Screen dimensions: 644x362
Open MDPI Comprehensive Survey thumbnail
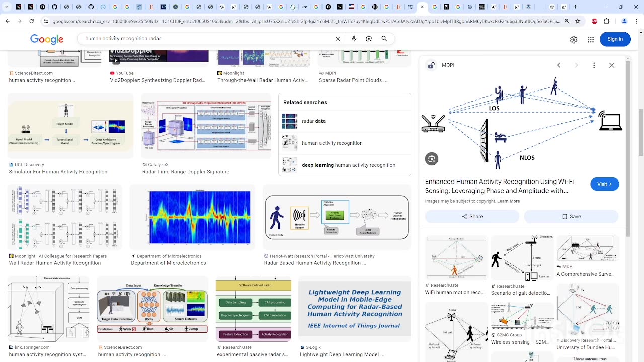tap(588, 248)
